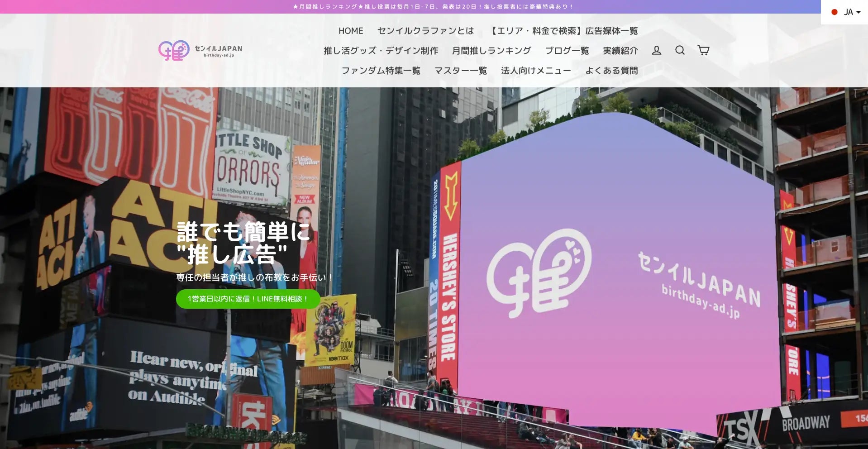
Task: Go to the HOME menu item
Action: tap(351, 31)
